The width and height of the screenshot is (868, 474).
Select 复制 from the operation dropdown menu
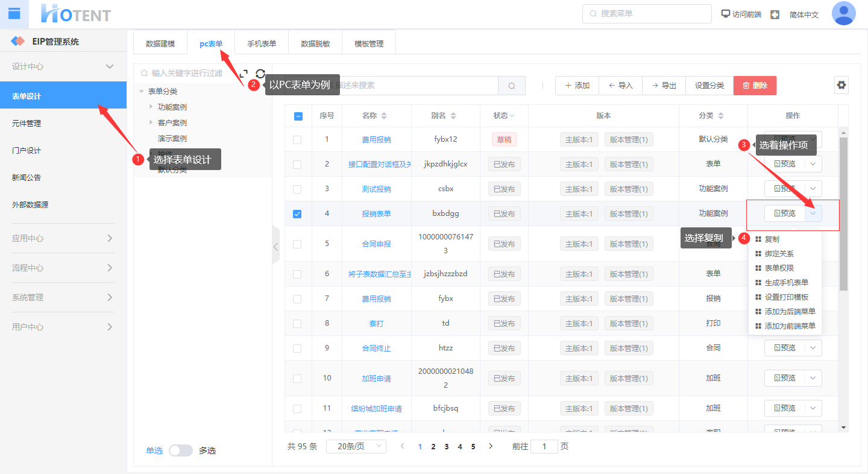click(772, 239)
